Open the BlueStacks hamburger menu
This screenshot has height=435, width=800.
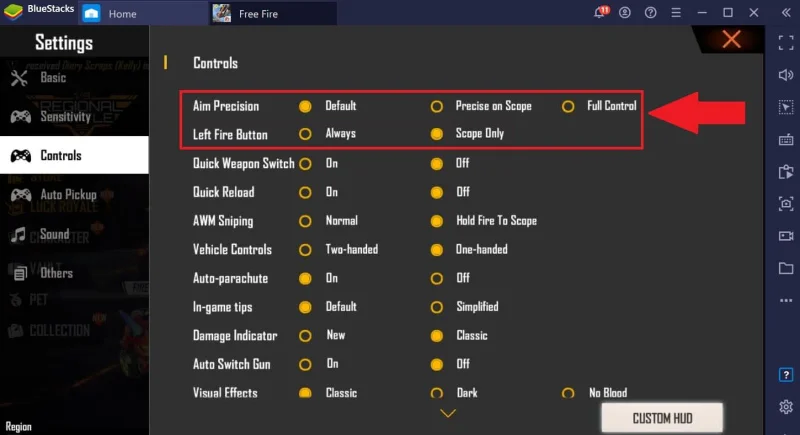point(676,13)
